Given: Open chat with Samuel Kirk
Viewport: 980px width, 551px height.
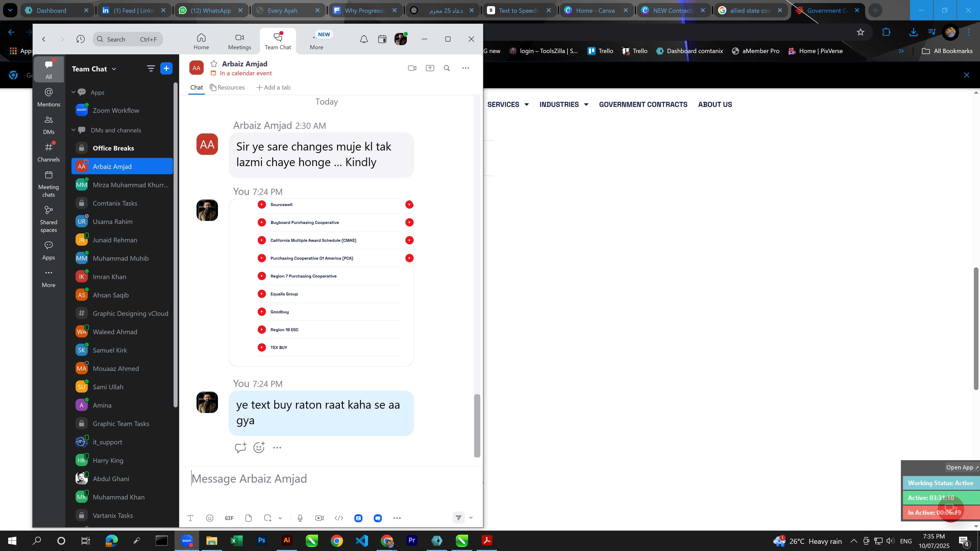Looking at the screenshot, I should pyautogui.click(x=122, y=350).
